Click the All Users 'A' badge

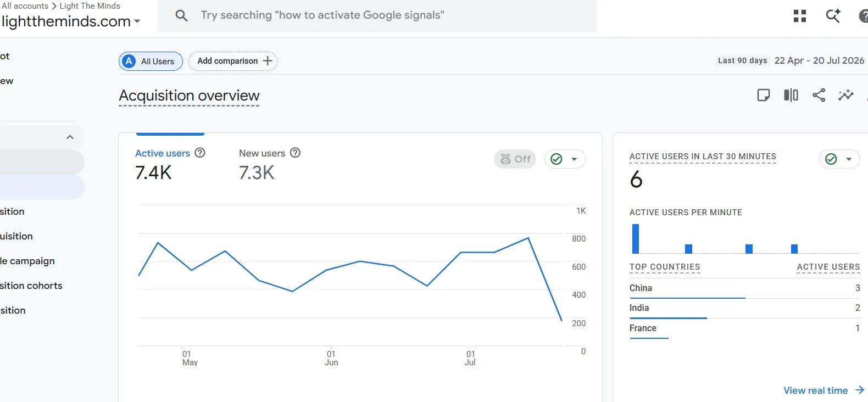coord(129,61)
